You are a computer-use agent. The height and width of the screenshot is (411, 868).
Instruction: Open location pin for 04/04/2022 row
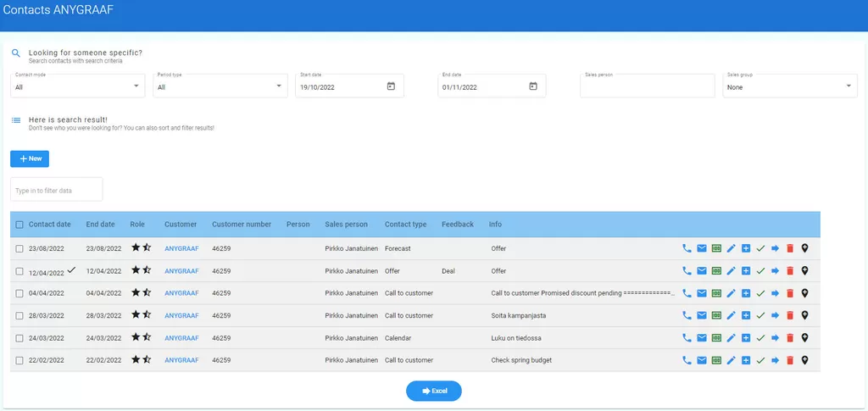point(805,293)
